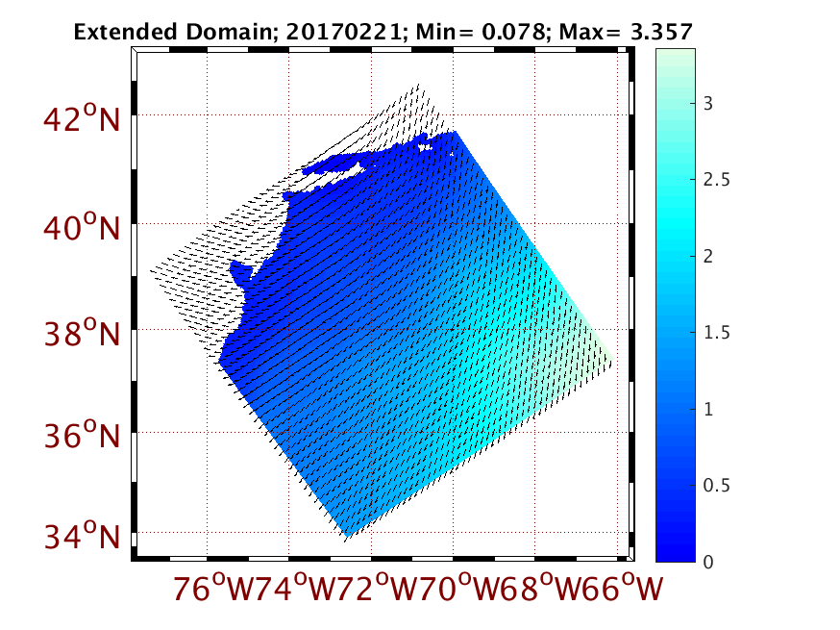Click the colorbar tick label 0.5

point(716,485)
